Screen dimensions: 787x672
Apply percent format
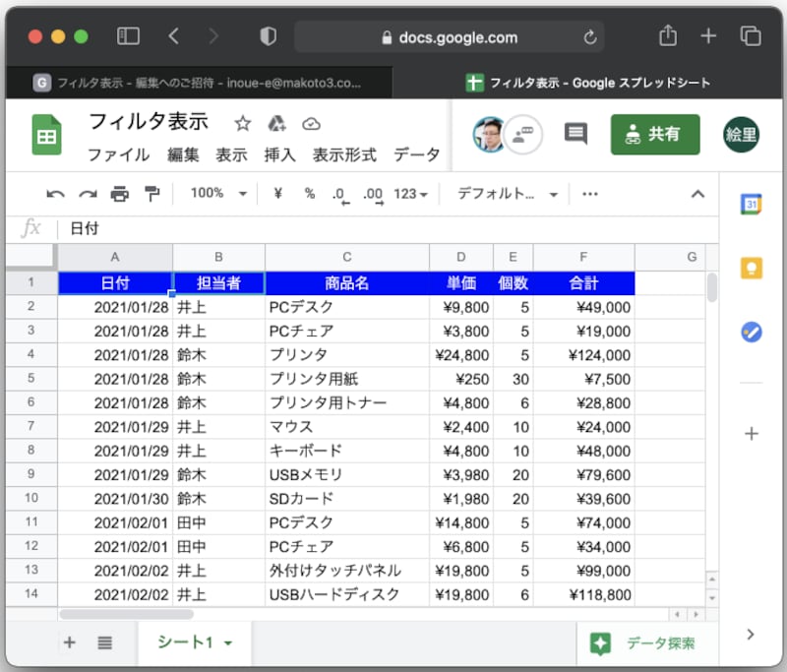point(310,194)
